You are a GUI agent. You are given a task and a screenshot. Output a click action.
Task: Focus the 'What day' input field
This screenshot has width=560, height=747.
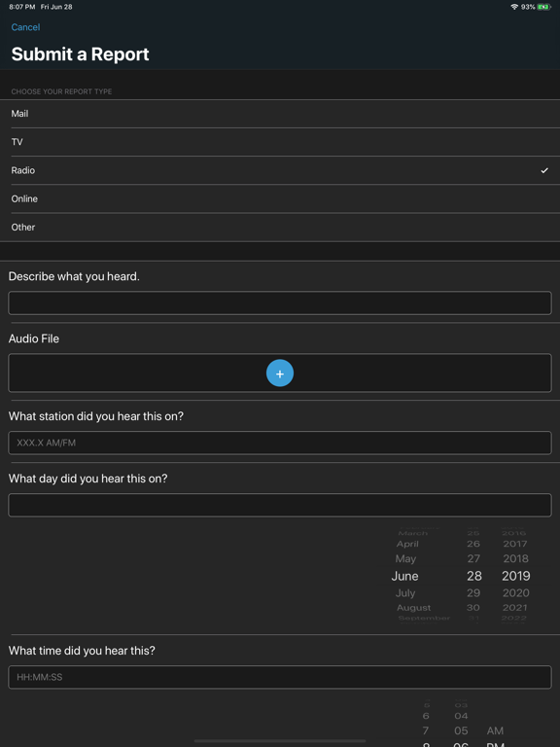pos(280,505)
